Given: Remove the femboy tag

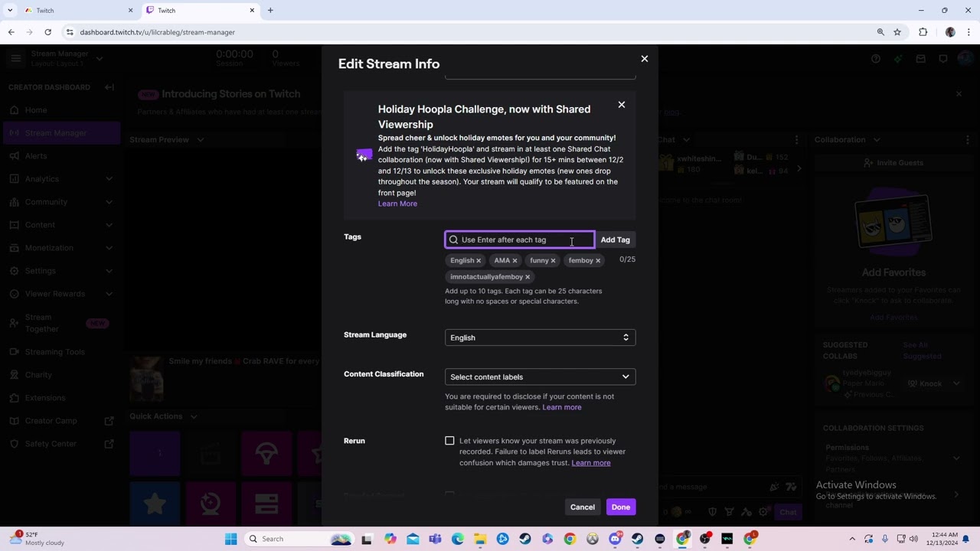Looking at the screenshot, I should point(598,261).
